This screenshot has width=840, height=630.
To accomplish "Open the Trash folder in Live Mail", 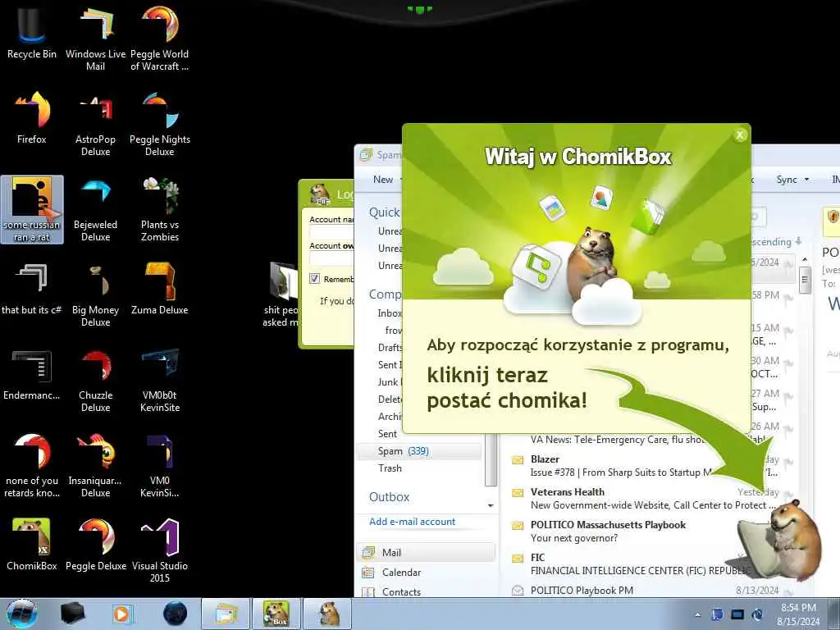I will 390,468.
